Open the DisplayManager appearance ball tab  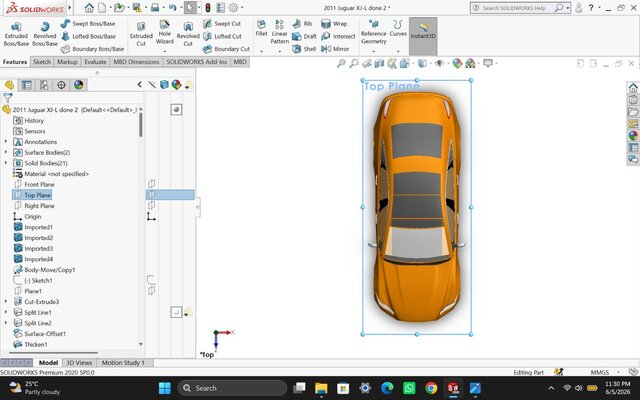tap(78, 85)
